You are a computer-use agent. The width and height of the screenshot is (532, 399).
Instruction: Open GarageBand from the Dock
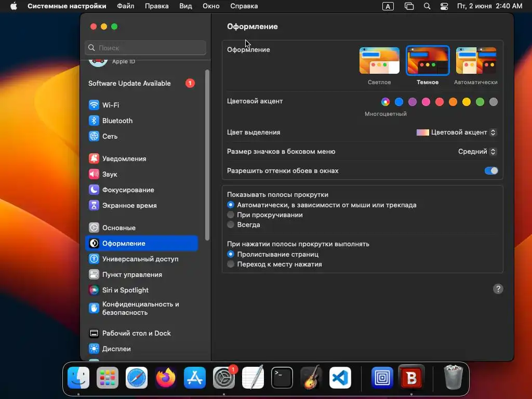click(311, 378)
